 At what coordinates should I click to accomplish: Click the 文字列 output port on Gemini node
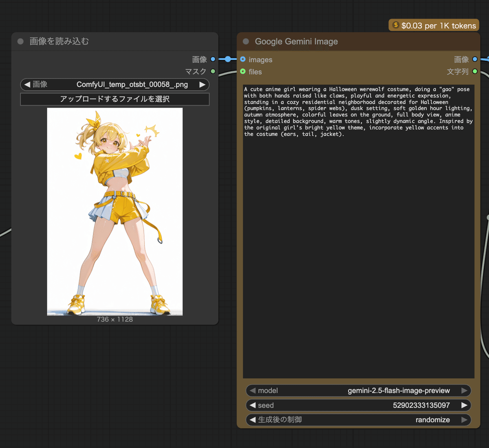click(x=475, y=71)
